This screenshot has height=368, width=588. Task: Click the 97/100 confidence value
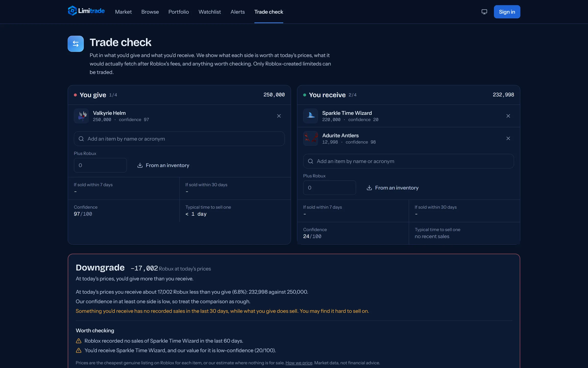point(83,214)
